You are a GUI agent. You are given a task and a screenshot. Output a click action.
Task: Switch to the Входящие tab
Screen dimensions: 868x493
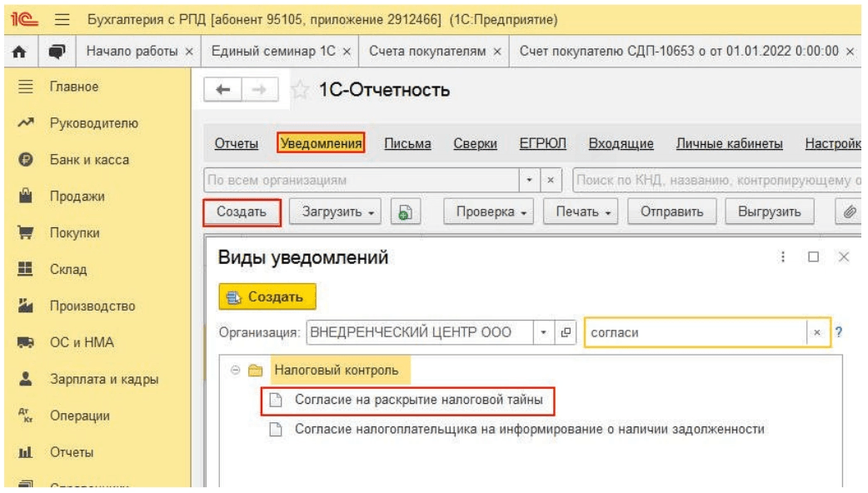point(621,144)
